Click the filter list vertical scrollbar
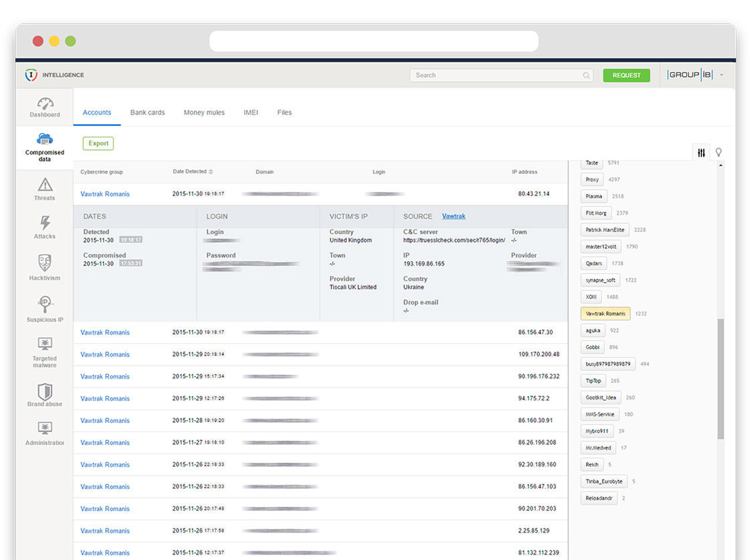Screen dimensions: 752x560 click(x=721, y=378)
